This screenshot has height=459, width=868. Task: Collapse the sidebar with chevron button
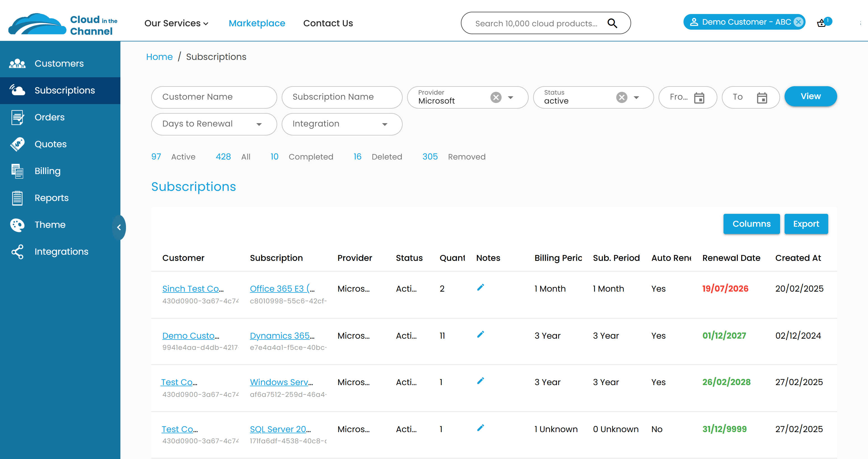(x=119, y=228)
